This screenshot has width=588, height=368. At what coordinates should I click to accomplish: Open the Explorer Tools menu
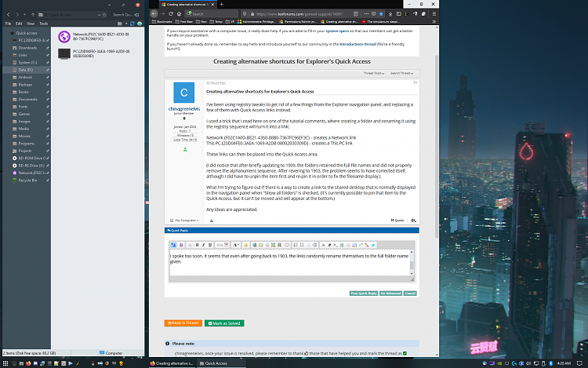[43, 24]
